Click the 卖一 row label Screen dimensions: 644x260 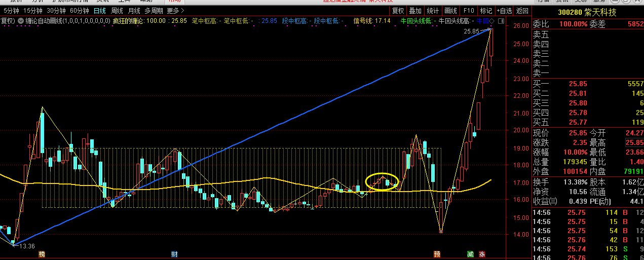coord(541,73)
